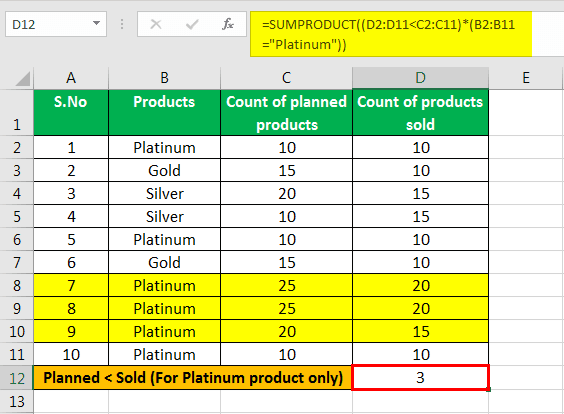
Task: Click the orange Planned < Sold label cell
Action: 193,378
